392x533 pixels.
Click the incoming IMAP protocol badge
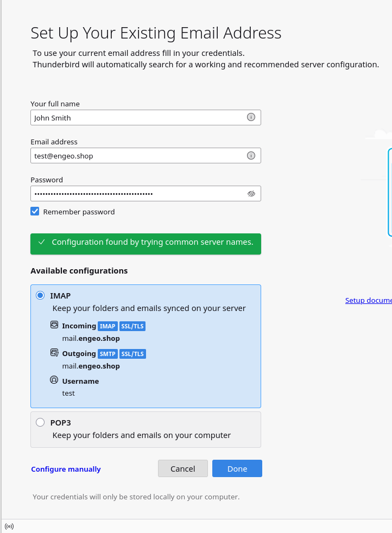pos(108,326)
